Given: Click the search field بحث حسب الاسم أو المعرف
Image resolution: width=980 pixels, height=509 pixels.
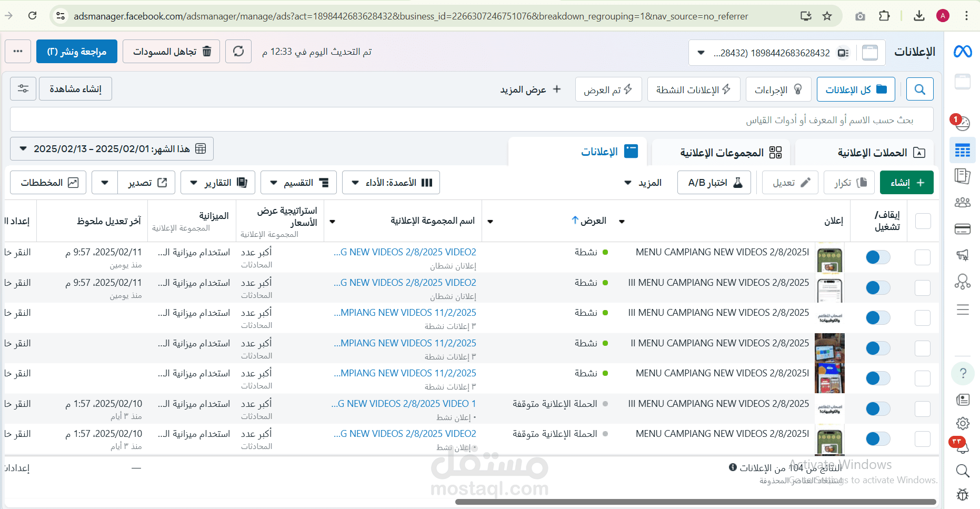Looking at the screenshot, I should click(472, 120).
